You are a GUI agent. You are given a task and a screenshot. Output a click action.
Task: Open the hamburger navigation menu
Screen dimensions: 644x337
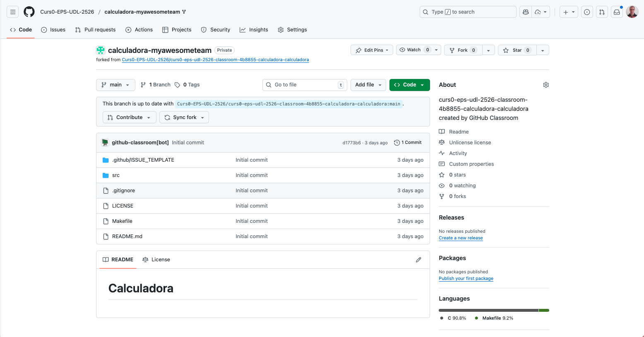tap(13, 12)
